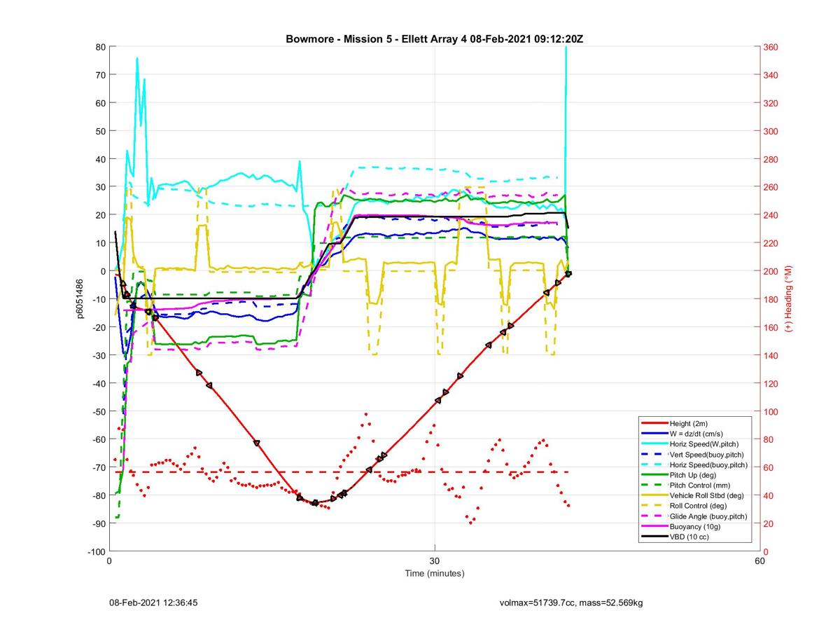Viewport: 840px width, 620px height.
Task: Click the right axis tick label '280'
Action: pyautogui.click(x=770, y=159)
